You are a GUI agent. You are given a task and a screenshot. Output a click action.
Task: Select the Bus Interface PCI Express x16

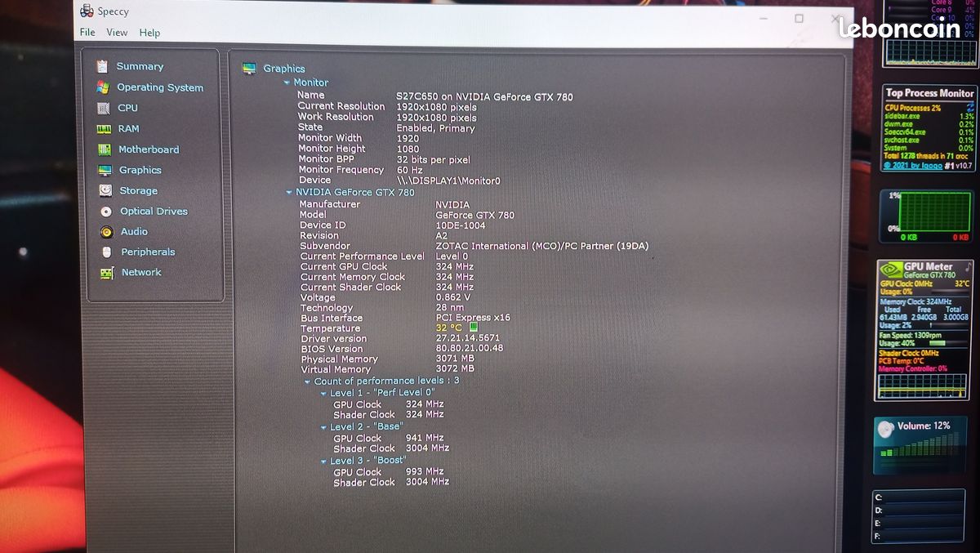tap(473, 318)
